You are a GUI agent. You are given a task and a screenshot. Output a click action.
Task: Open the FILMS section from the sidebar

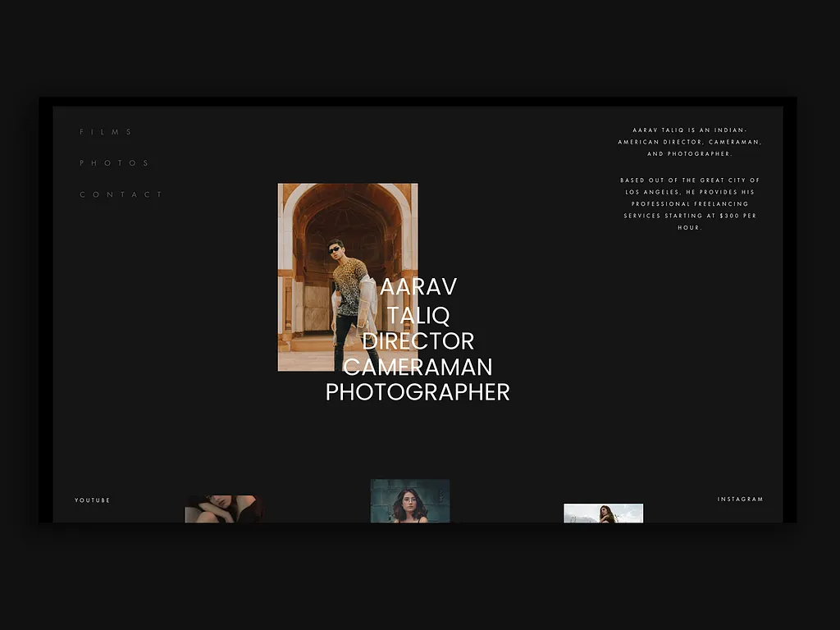click(x=106, y=131)
